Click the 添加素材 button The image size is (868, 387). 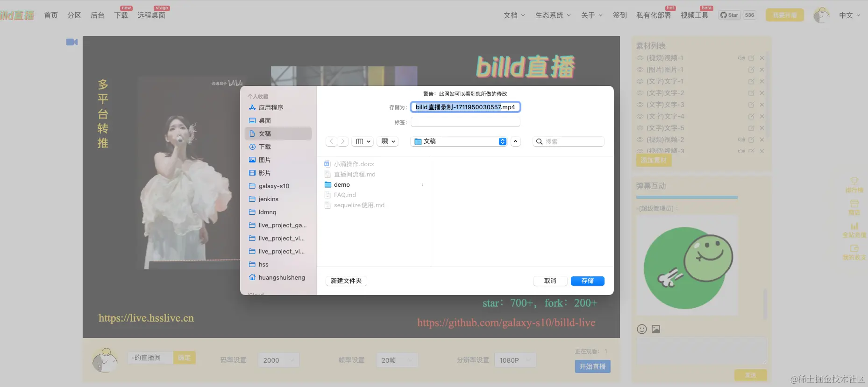pos(654,160)
